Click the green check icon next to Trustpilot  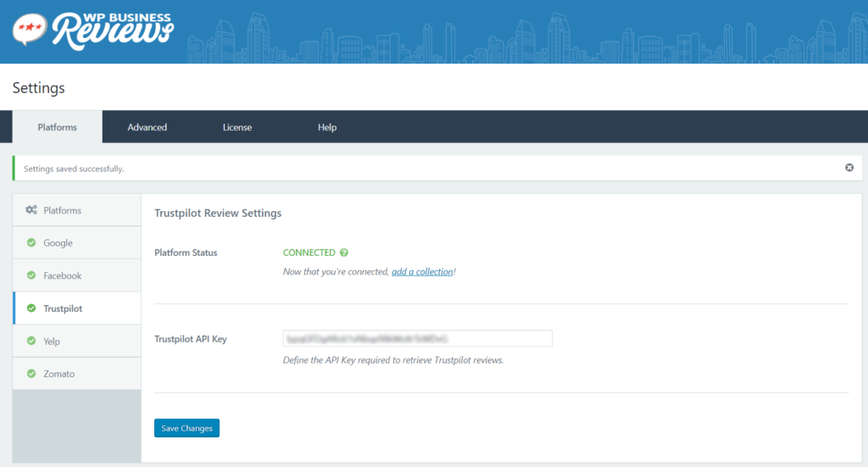[31, 309]
